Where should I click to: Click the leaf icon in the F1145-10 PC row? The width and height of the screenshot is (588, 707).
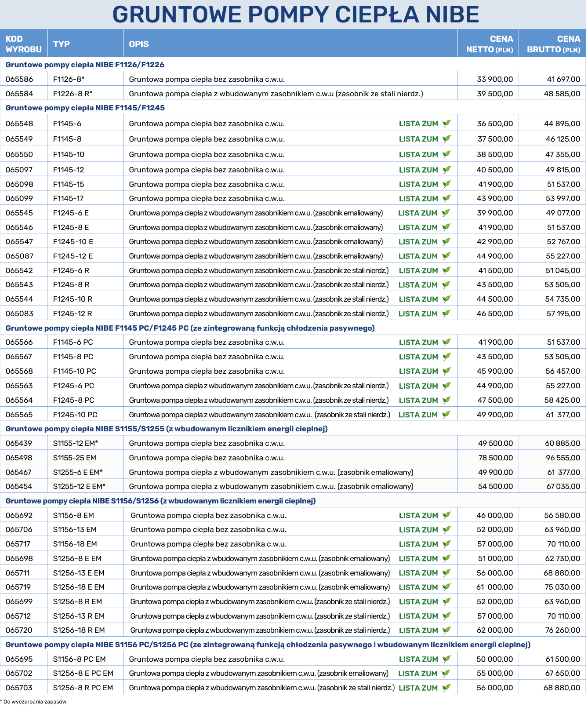coord(446,371)
